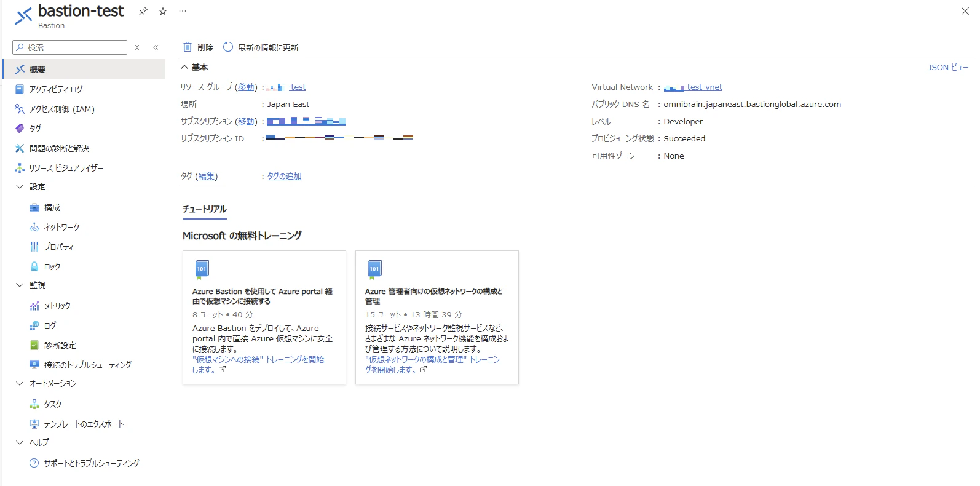Click the サポートとトラブルシューティング question icon
Viewport: 980px width, 486px height.
34,463
